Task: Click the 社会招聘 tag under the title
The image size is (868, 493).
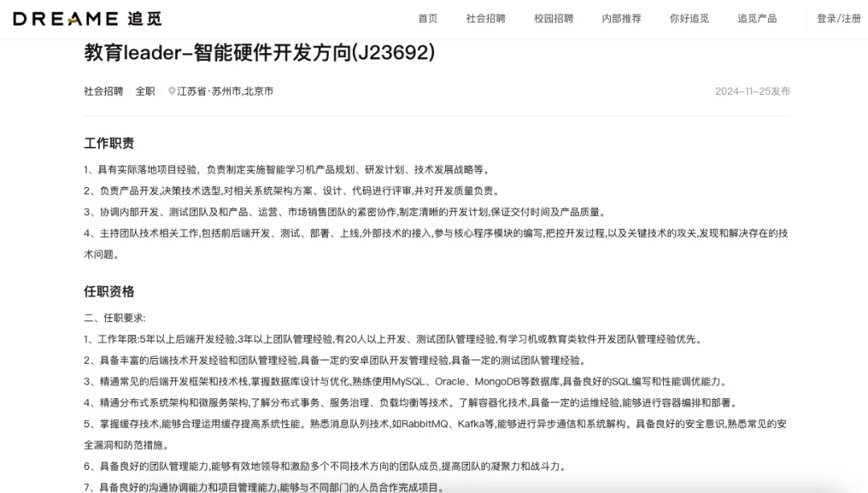Action: 104,92
